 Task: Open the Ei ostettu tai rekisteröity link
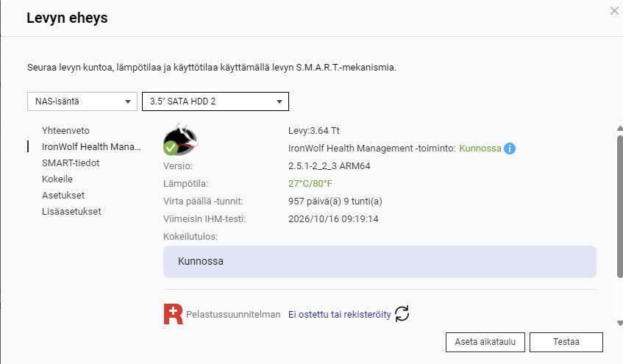tap(339, 314)
